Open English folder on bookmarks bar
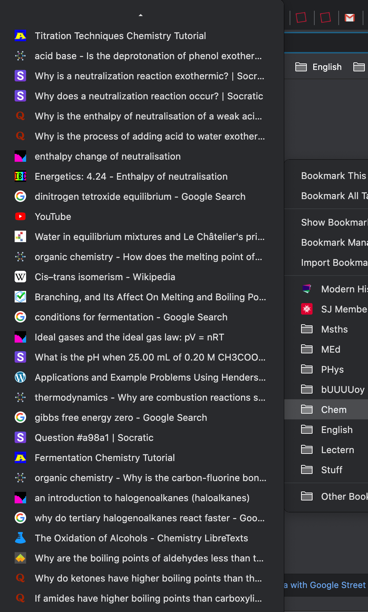Viewport: 368px width, 612px height. (x=318, y=67)
